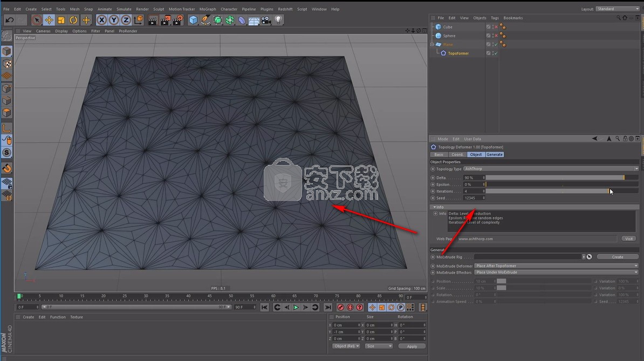Viewport: 644px width, 361px height.
Task: Select the Rotate tool
Action: coord(73,20)
